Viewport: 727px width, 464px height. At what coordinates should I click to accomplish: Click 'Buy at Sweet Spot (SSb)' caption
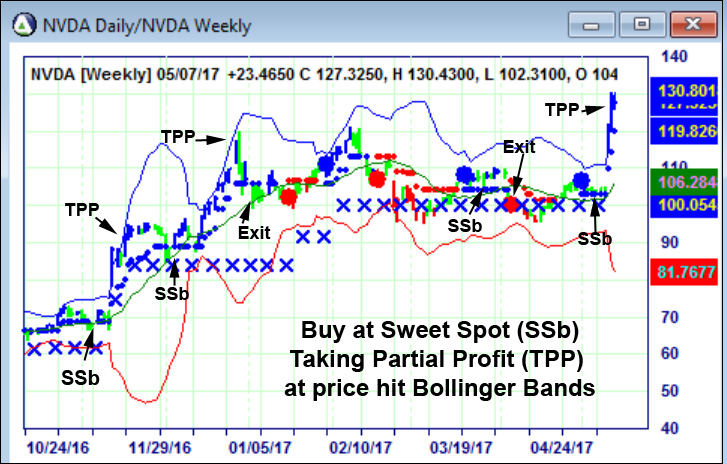pyautogui.click(x=440, y=331)
